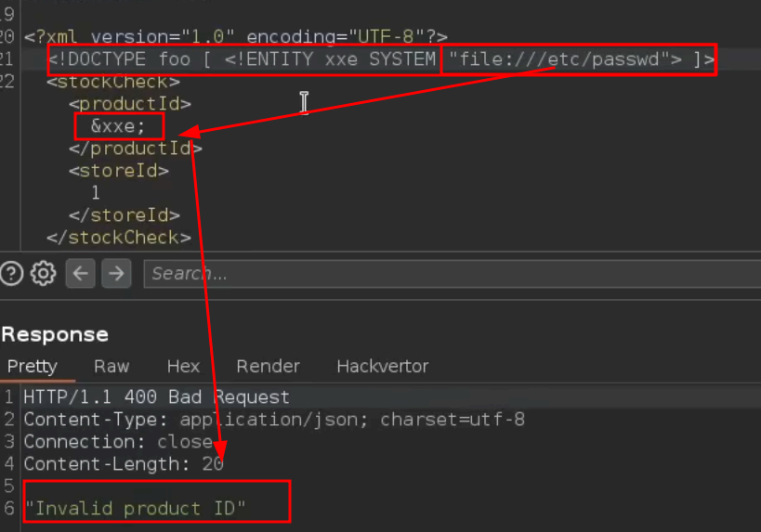Click the "Invalid product ID" response body

pyautogui.click(x=136, y=508)
